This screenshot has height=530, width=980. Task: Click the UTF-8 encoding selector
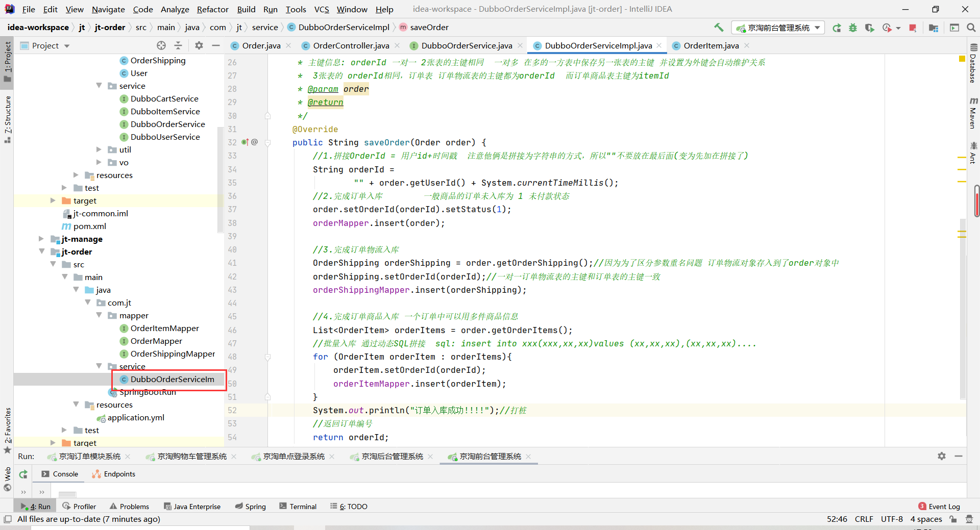tap(892, 519)
